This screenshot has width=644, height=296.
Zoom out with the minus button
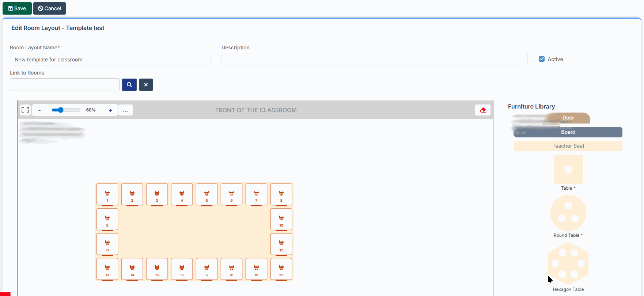coord(39,110)
